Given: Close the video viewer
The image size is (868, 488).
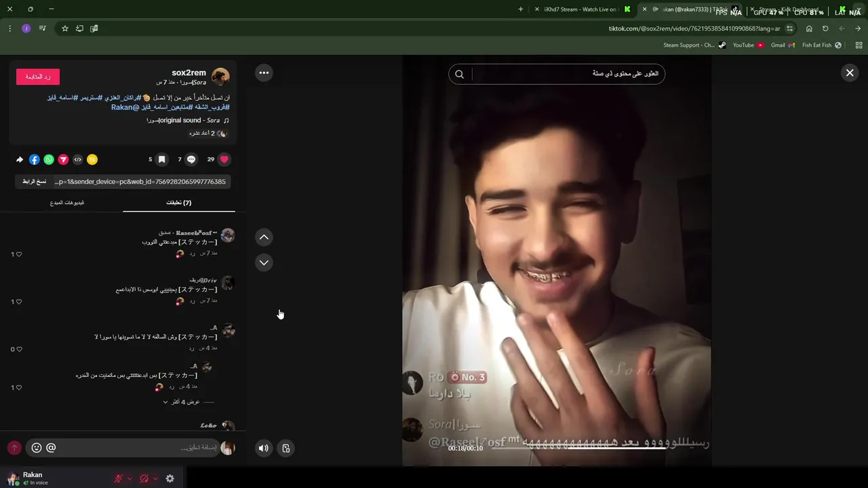Looking at the screenshot, I should pos(850,73).
